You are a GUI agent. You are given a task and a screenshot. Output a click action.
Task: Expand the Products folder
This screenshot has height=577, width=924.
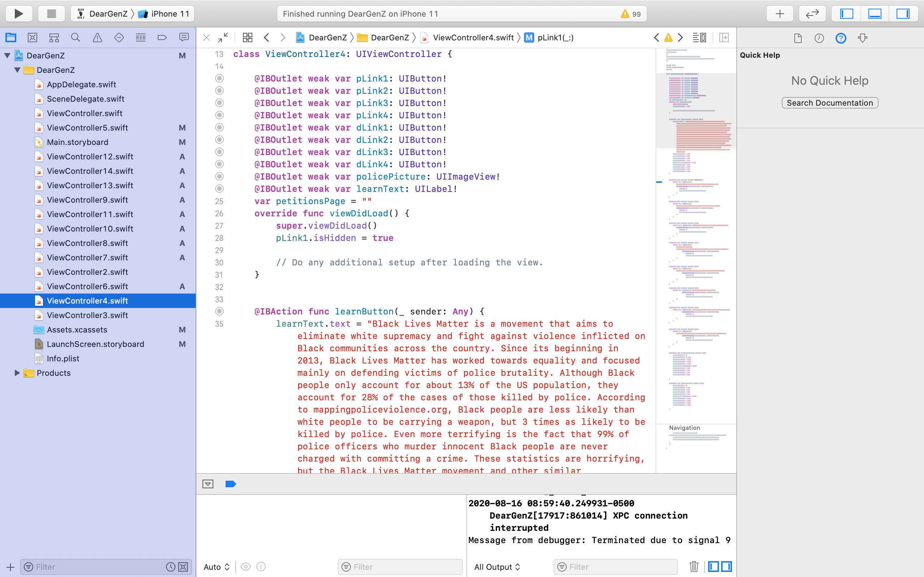coord(17,373)
